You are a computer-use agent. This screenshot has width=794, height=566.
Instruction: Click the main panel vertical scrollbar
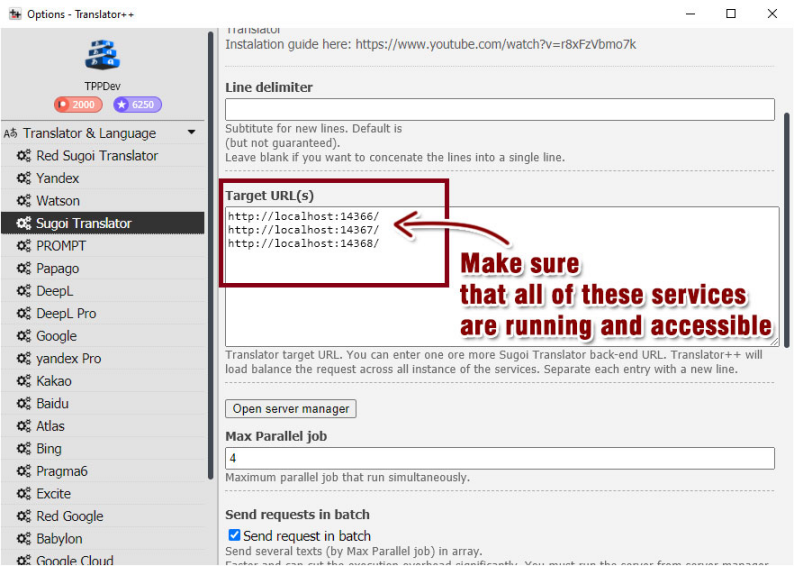coord(787,230)
